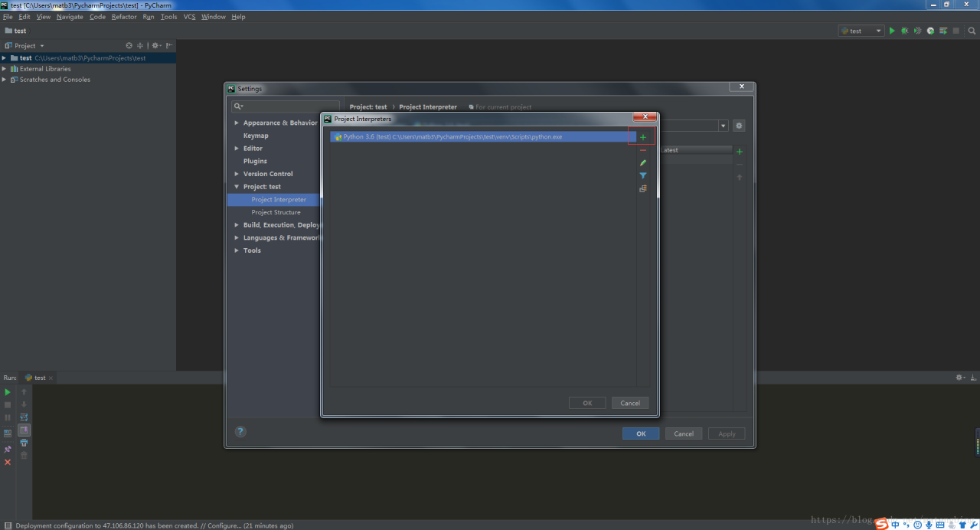
Task: Open the VCS menu
Action: point(189,17)
